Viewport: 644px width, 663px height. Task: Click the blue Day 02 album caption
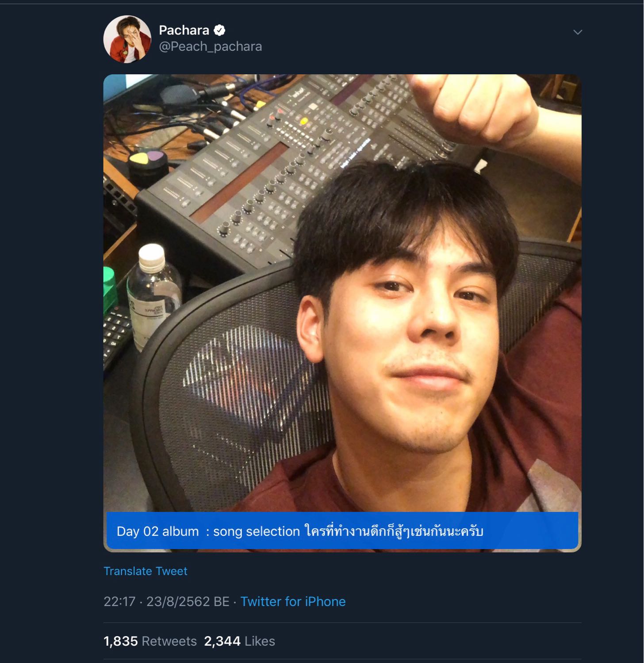pos(342,531)
